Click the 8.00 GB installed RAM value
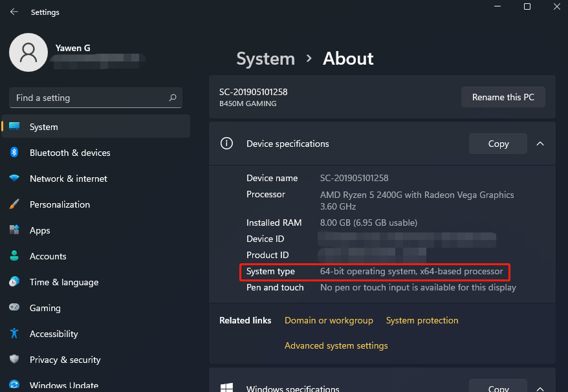This screenshot has width=568, height=392. click(x=368, y=223)
